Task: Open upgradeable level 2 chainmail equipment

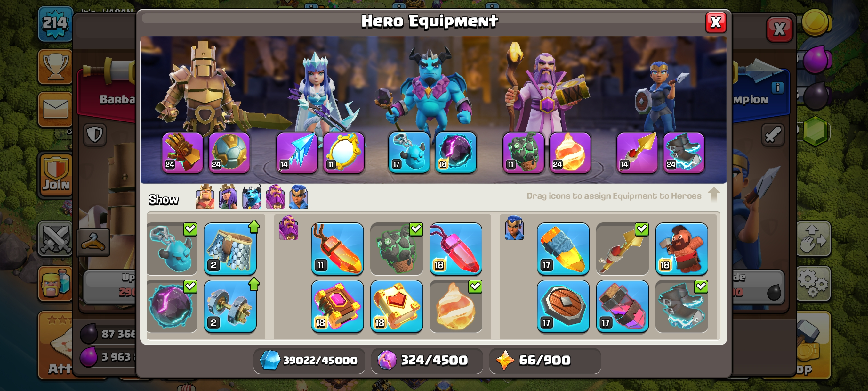Action: tap(230, 249)
